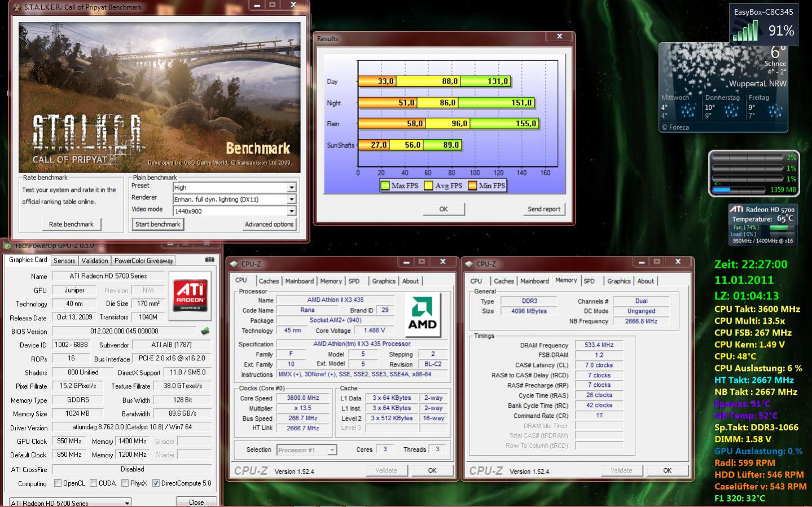The height and width of the screenshot is (507, 812).
Task: Click the CPU Takt: 3600 MHz readout
Action: pyautogui.click(x=757, y=308)
